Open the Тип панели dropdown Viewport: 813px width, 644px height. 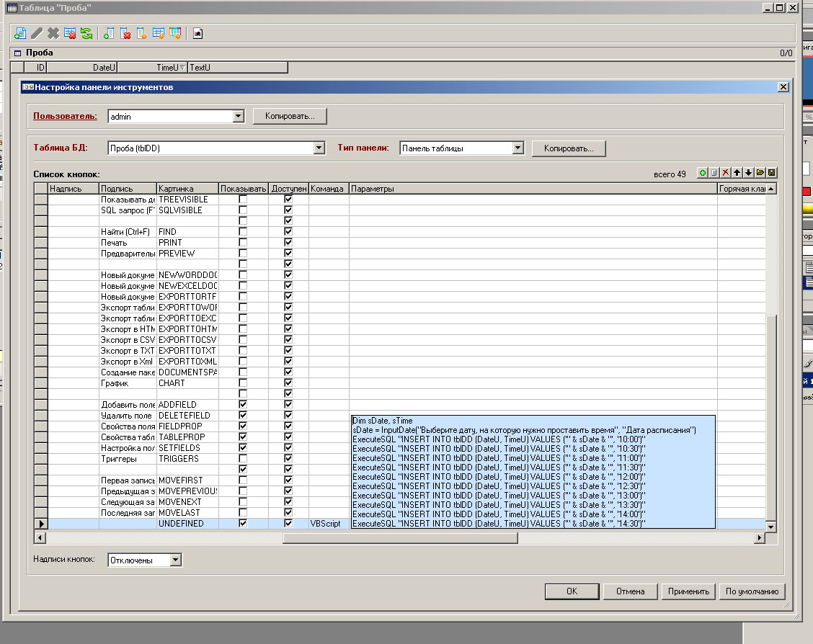(x=517, y=148)
